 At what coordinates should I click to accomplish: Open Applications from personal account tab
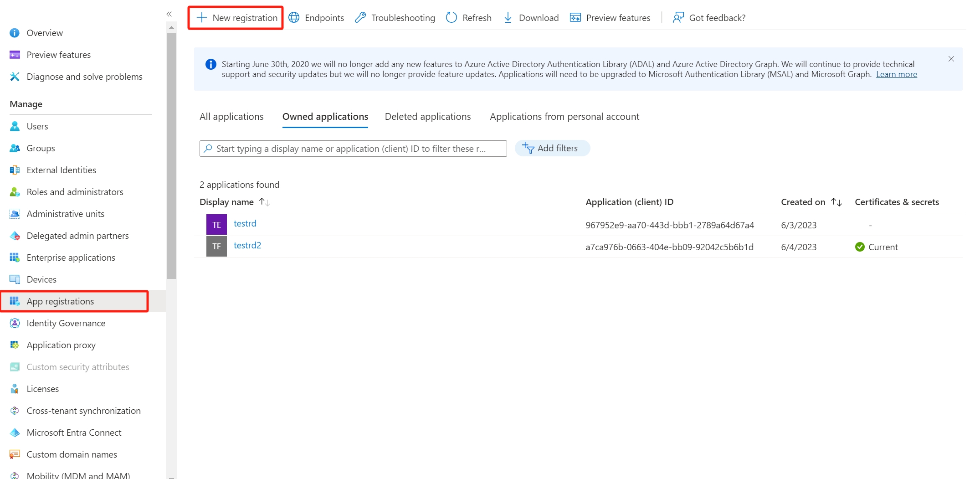coord(564,117)
